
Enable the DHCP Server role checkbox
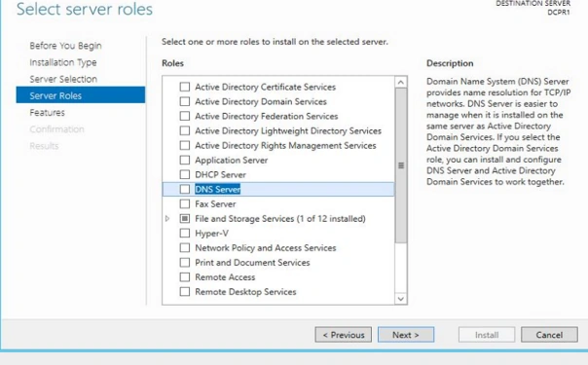[x=185, y=174]
